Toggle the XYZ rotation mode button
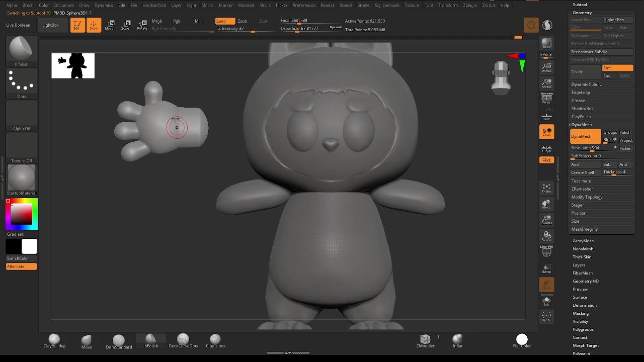Viewport: 644px width, 362px height. pos(546,160)
